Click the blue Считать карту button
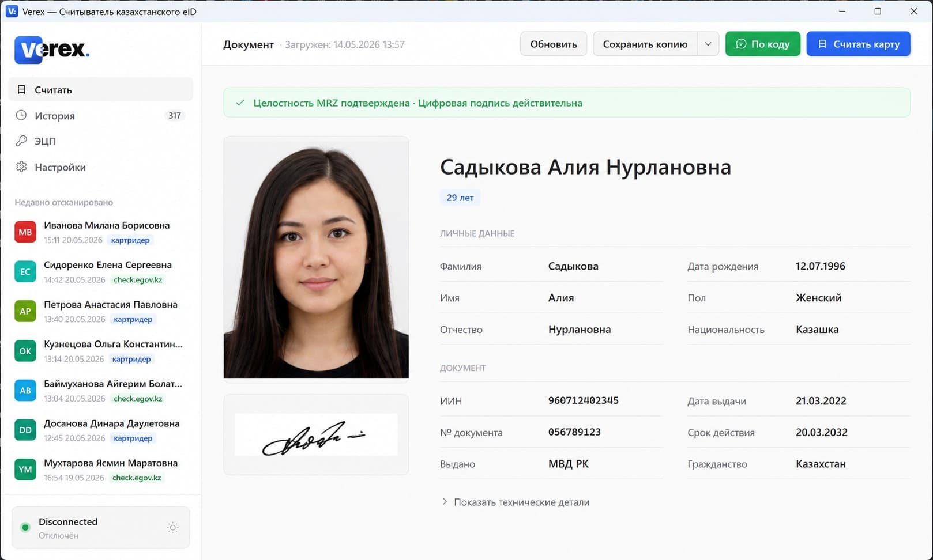Image resolution: width=933 pixels, height=560 pixels. [x=858, y=44]
